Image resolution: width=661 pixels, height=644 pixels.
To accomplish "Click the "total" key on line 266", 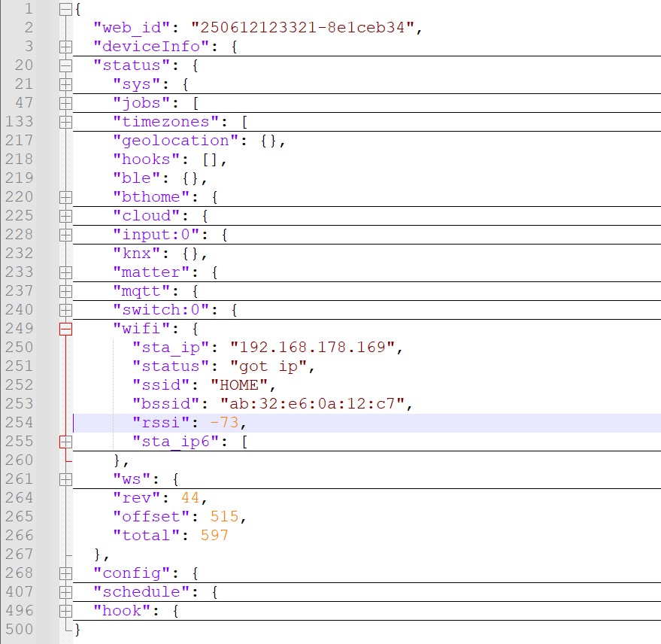I will tap(147, 536).
